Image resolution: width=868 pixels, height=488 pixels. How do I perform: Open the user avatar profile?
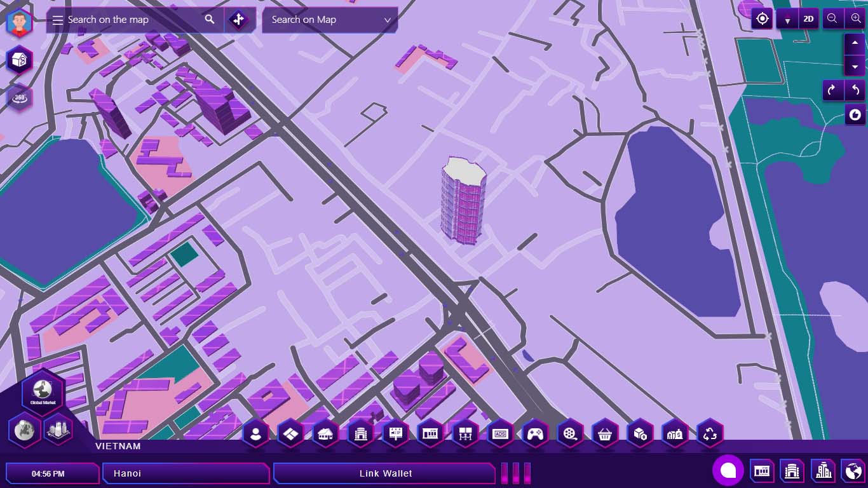click(20, 24)
